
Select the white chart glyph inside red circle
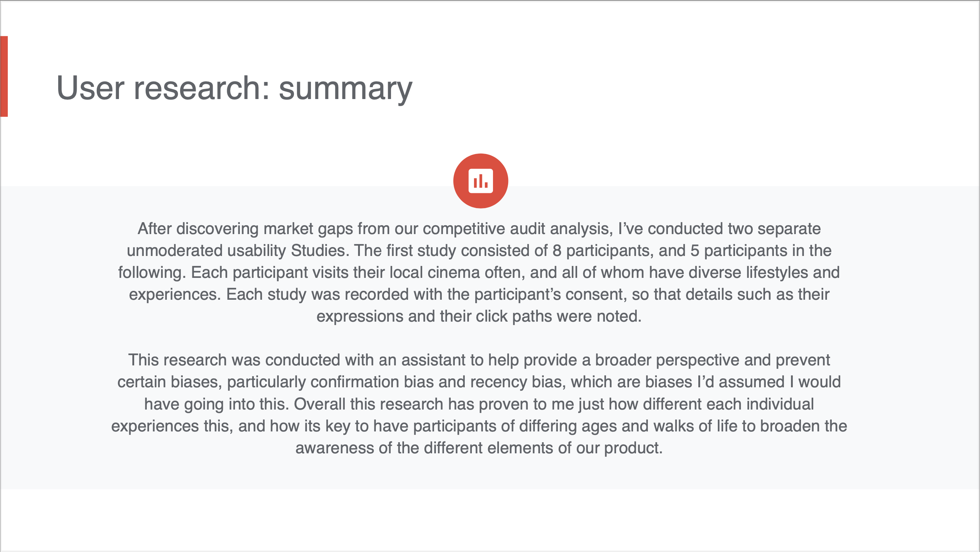(480, 181)
